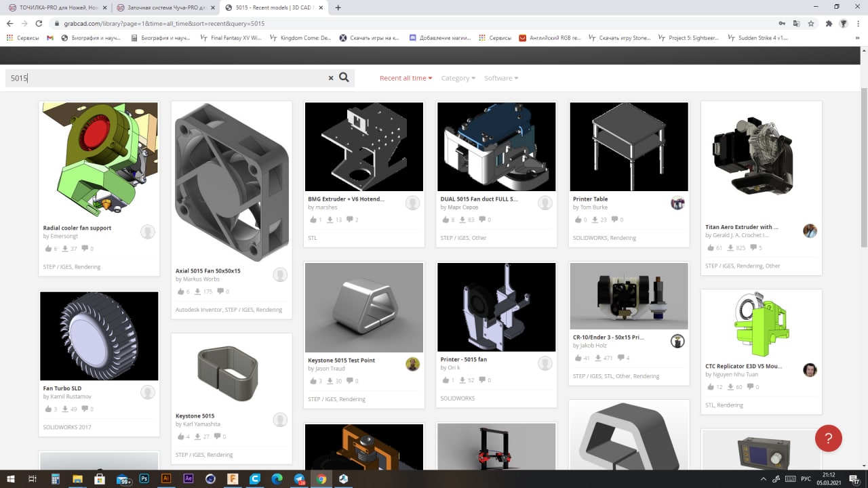Click the search magnifier icon
This screenshot has width=868, height=488.
[x=344, y=77]
